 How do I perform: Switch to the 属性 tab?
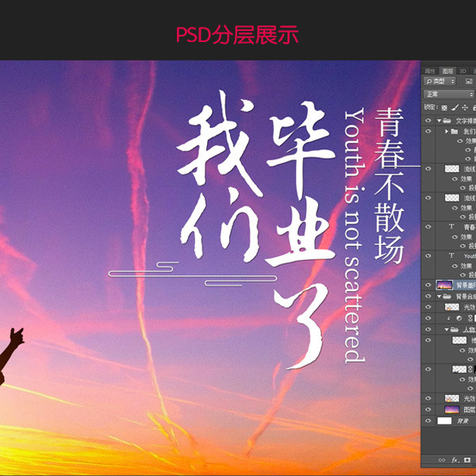430,71
